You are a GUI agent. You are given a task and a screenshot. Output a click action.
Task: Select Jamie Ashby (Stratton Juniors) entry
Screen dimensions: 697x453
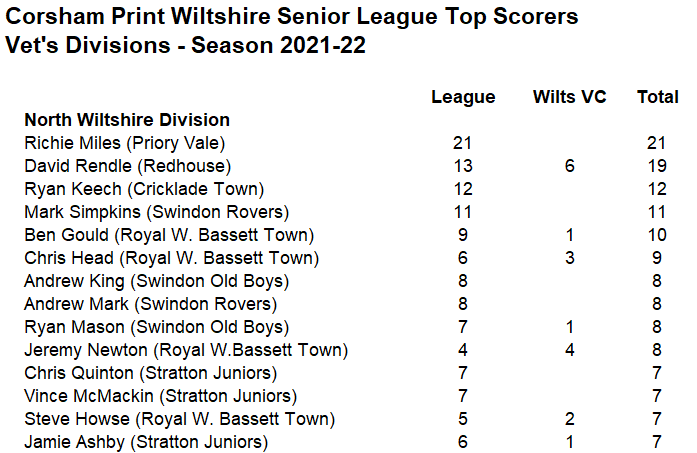point(146,442)
